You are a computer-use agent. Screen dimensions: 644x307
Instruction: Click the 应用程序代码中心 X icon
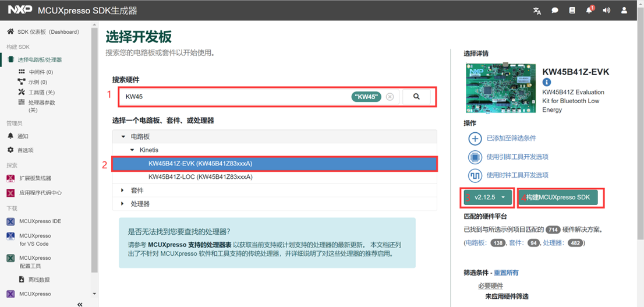pos(10,193)
